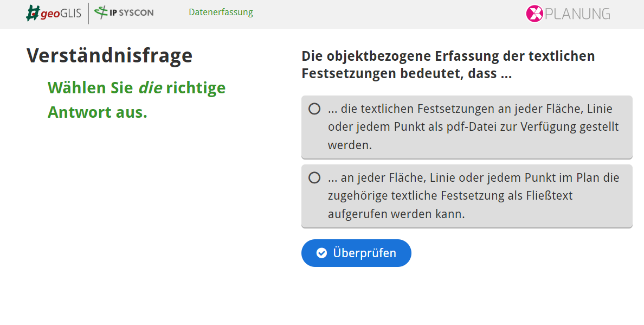
Task: Select the IP SYSCON logo
Action: tap(124, 12)
